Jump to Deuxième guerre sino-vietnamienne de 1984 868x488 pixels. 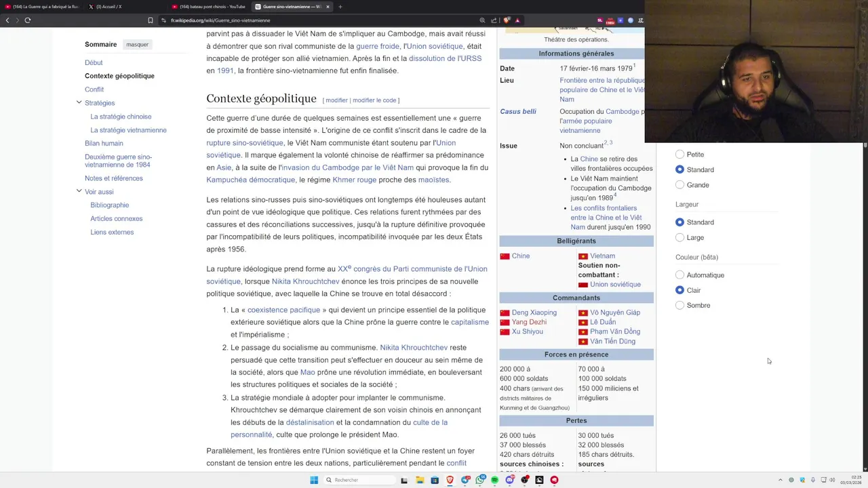click(x=118, y=161)
